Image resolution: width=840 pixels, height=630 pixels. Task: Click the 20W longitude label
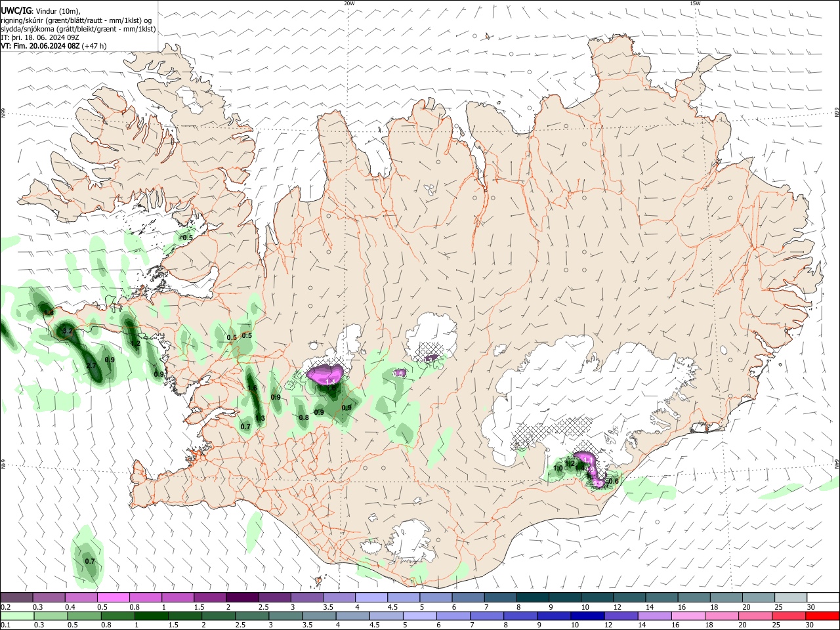[349, 3]
